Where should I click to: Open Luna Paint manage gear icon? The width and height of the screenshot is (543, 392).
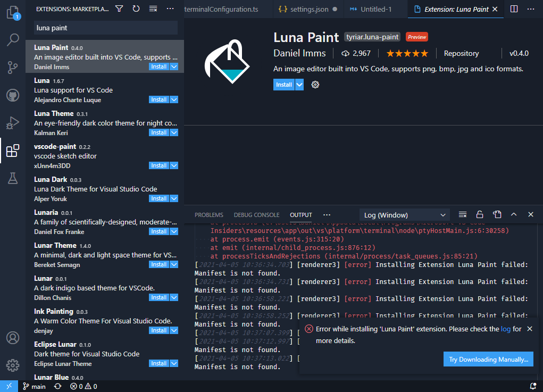315,85
